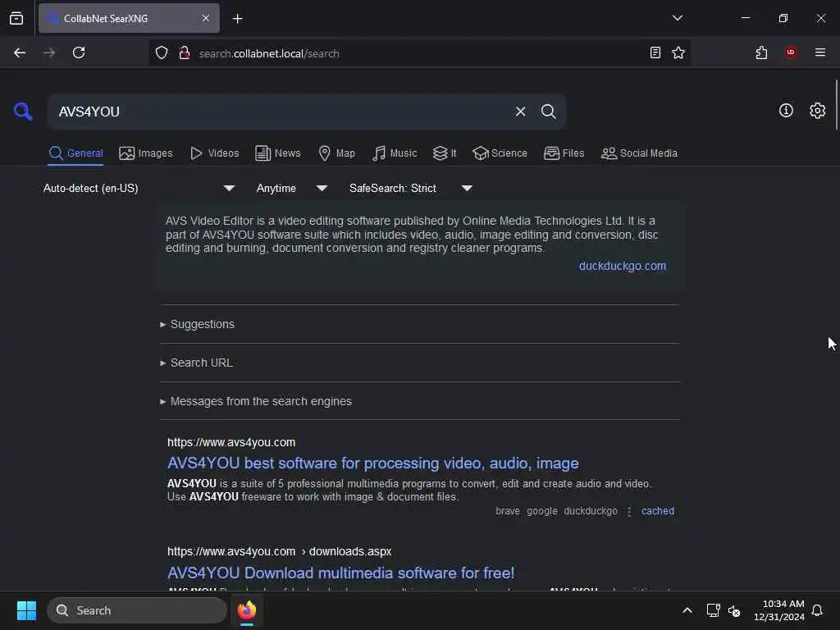The image size is (840, 630).
Task: Open Windows Start menu
Action: (x=26, y=610)
